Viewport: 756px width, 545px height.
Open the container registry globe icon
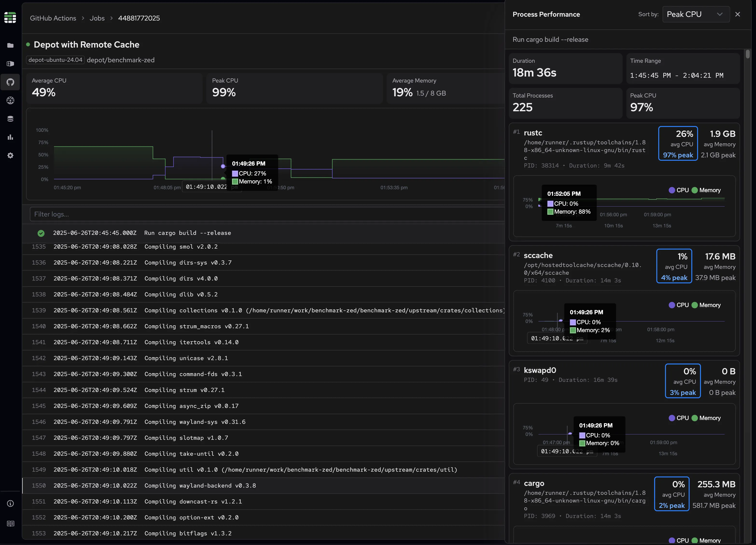[x=10, y=100]
